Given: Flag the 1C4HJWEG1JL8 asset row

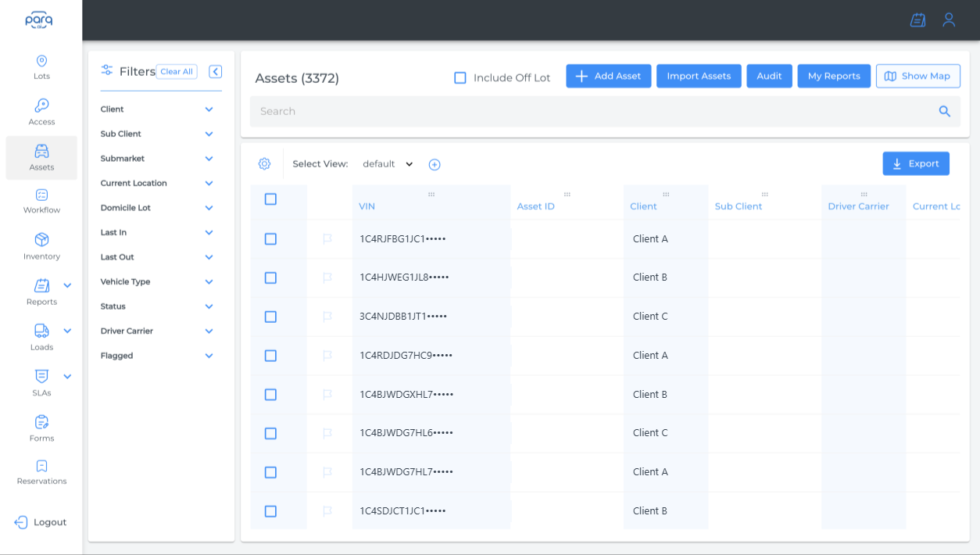Looking at the screenshot, I should coord(327,277).
